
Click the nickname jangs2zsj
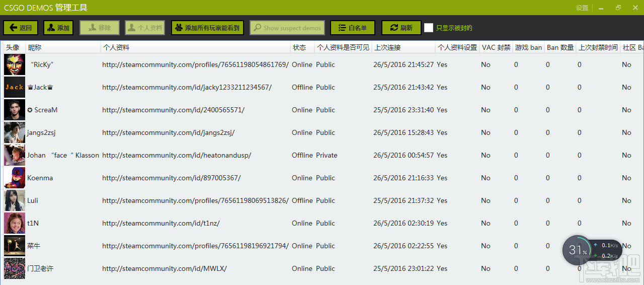click(x=41, y=132)
